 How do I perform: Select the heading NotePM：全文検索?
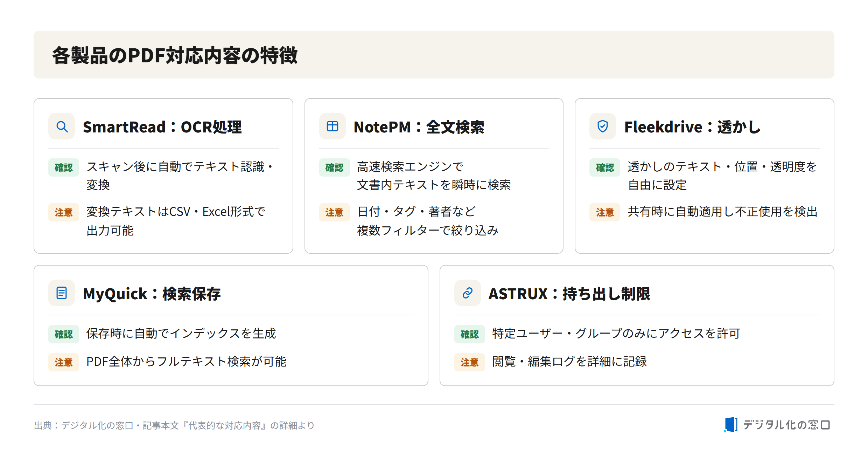[x=419, y=127]
